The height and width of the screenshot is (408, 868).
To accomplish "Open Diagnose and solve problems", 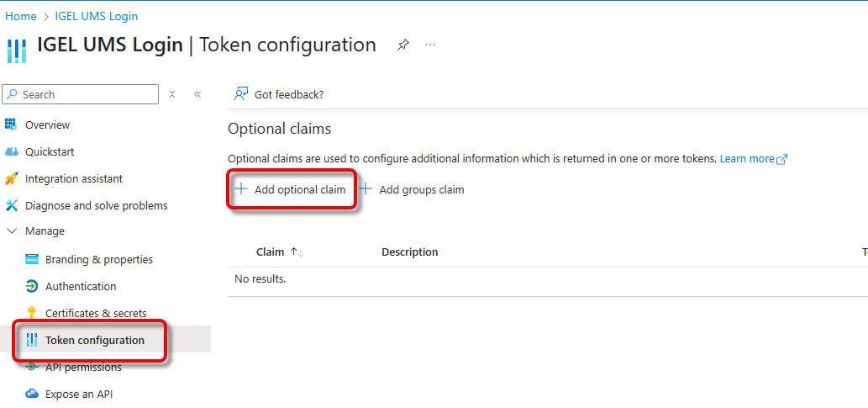I will [x=96, y=205].
